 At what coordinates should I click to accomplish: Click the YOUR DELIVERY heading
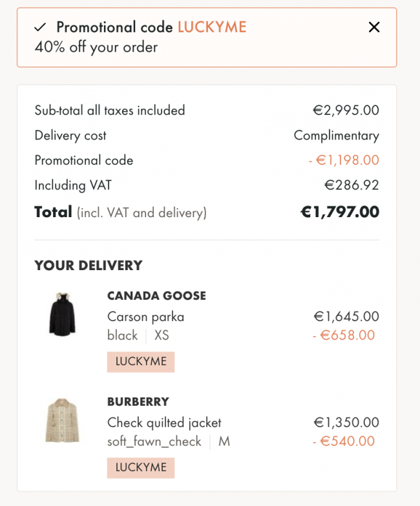(89, 266)
